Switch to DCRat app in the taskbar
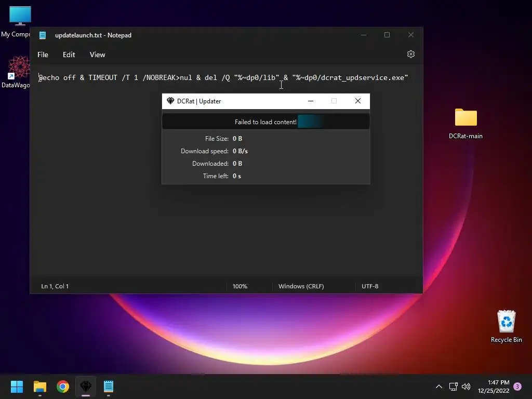Viewport: 532px width, 399px height. click(x=86, y=387)
